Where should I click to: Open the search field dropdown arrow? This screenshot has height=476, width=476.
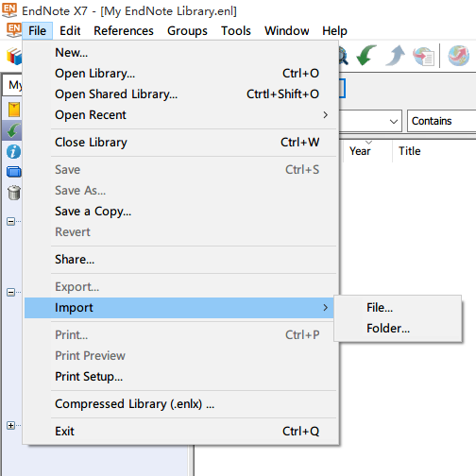pyautogui.click(x=393, y=121)
